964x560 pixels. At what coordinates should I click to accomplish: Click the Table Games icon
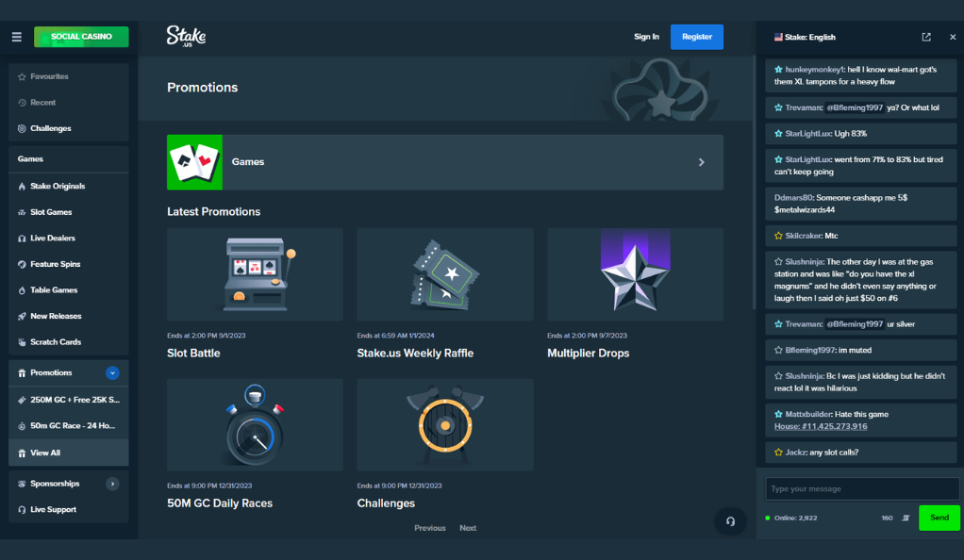(22, 290)
